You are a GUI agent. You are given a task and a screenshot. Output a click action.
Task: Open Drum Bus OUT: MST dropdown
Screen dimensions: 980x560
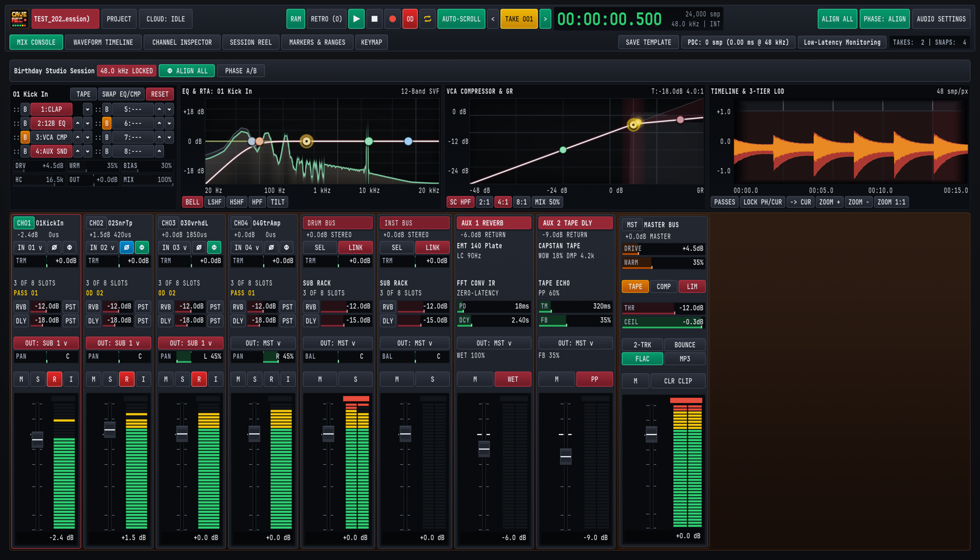tap(338, 343)
